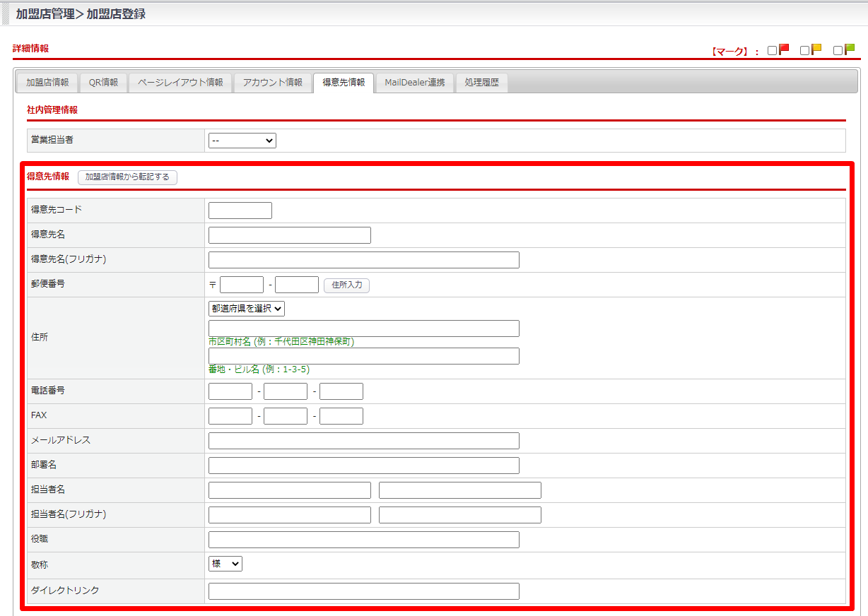
Task: Tick the checkbox beside the red flag
Action: click(773, 51)
